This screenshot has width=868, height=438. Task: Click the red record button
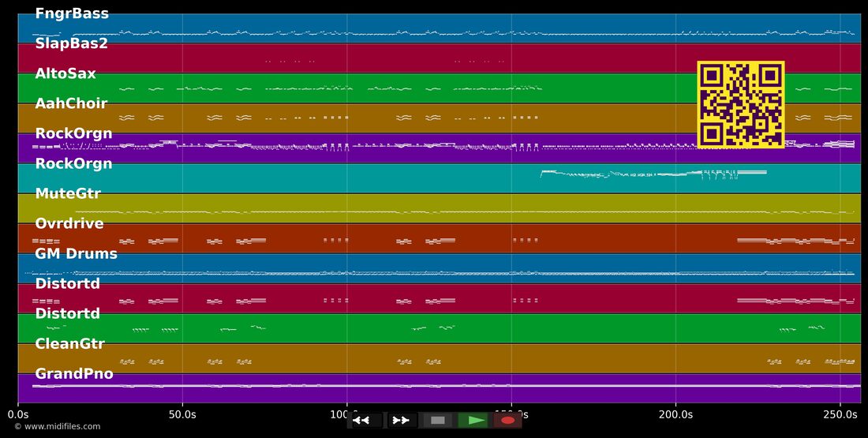[507, 421]
